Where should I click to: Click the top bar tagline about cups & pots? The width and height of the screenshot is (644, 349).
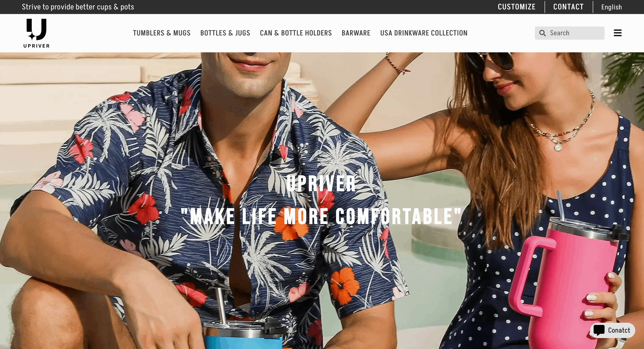click(x=78, y=7)
